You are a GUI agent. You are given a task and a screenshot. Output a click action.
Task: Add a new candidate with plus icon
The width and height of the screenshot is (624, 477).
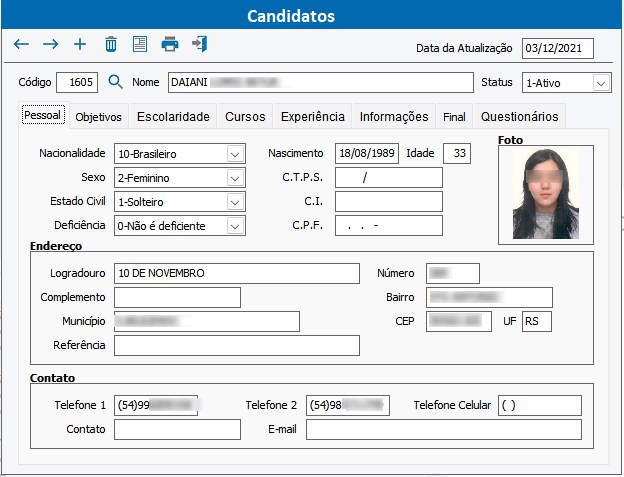(x=80, y=44)
